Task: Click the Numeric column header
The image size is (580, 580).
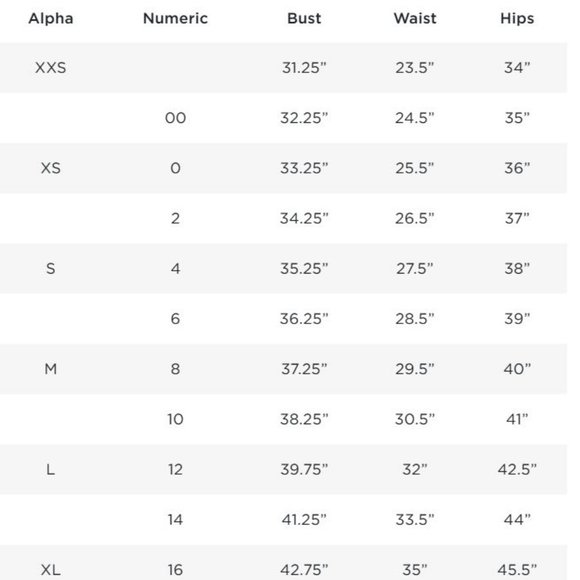Action: pos(175,18)
